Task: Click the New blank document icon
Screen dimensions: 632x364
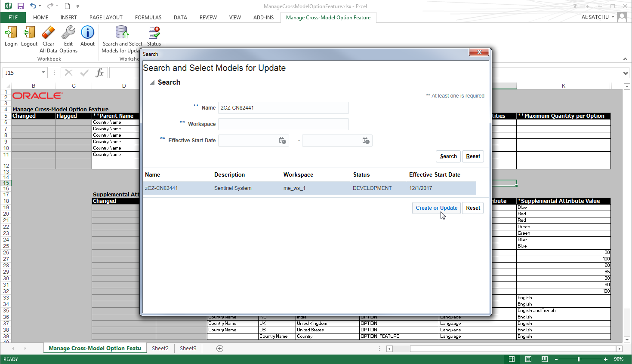Action: (x=67, y=6)
